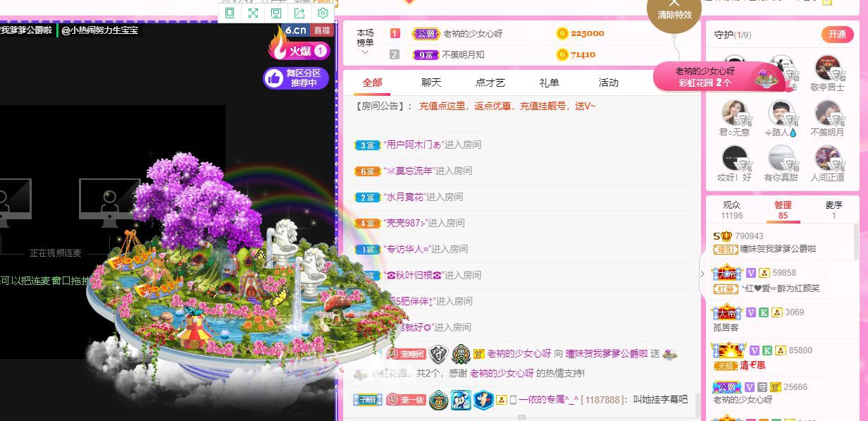The height and width of the screenshot is (421, 868).
Task: Click recipient 瞳妹贺我爹爹公爵啦 in gift message
Action: tap(607, 353)
